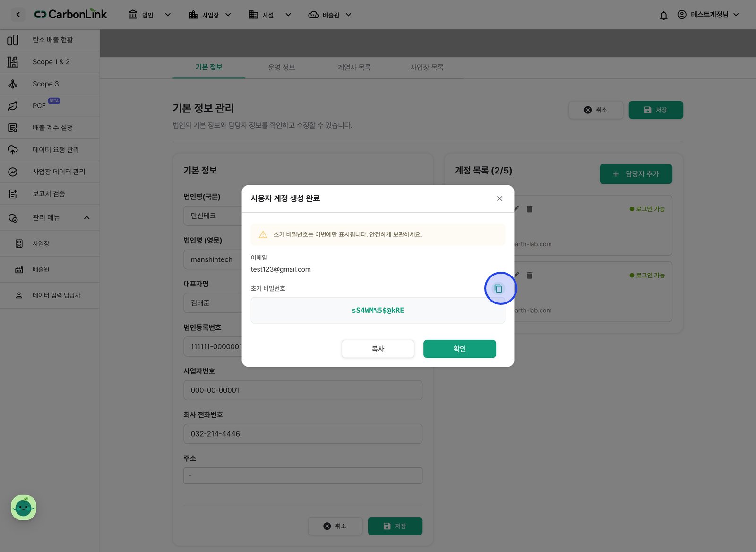The width and height of the screenshot is (756, 552).
Task: Click the 복사 button in dialog
Action: tap(378, 349)
